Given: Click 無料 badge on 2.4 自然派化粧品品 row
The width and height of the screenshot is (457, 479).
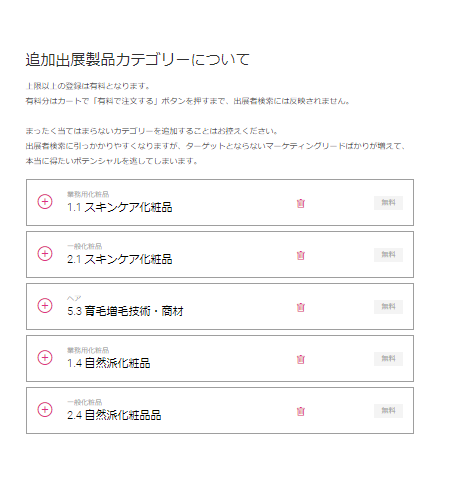Looking at the screenshot, I should (x=388, y=411).
